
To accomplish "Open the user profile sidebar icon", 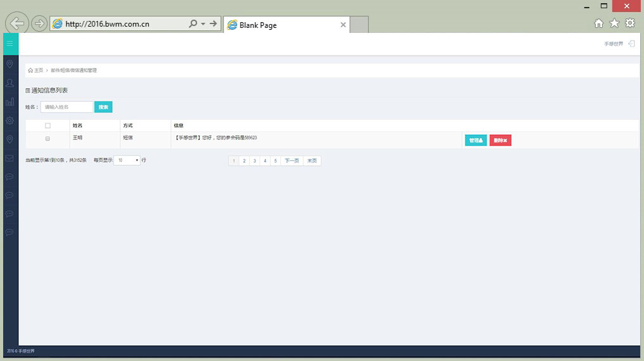I will click(10, 83).
